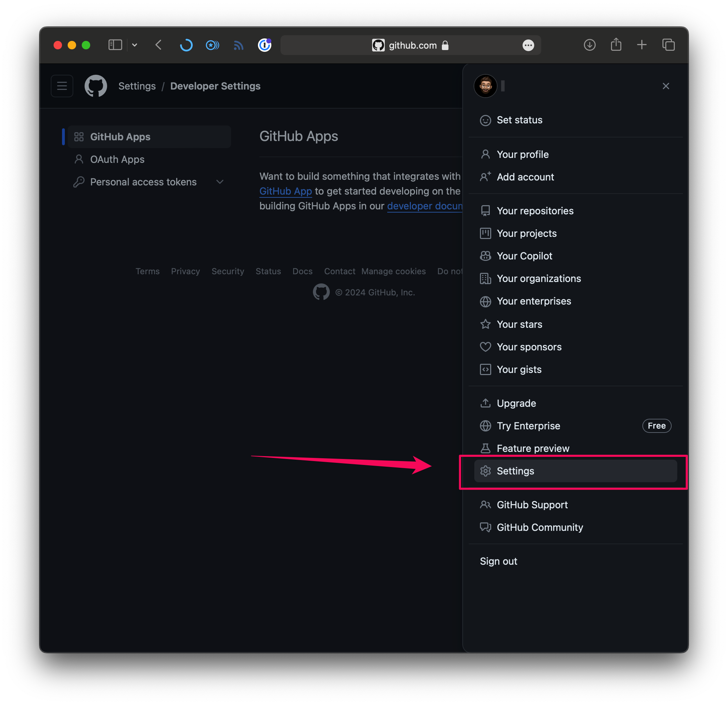Click the star broadcast extension icon

point(212,45)
